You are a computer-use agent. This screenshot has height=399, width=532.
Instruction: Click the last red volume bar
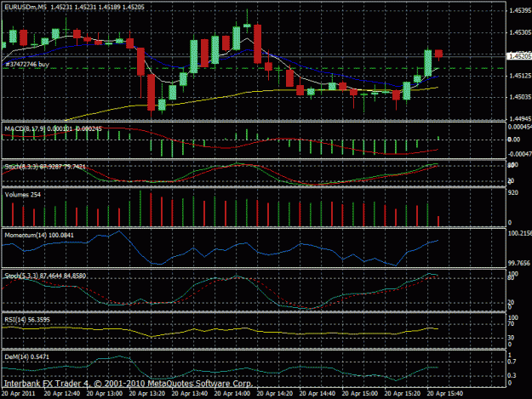point(438,221)
